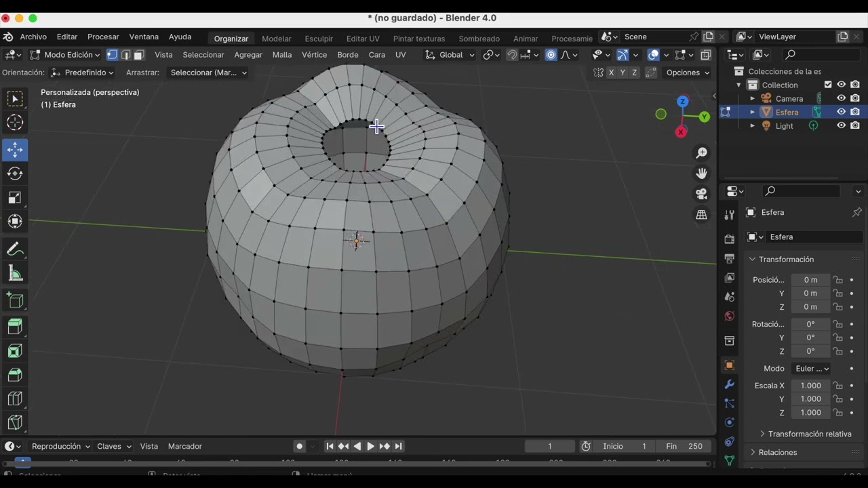
Task: Open Tool properties tab (wrench and screwdriver)
Action: [x=730, y=215]
